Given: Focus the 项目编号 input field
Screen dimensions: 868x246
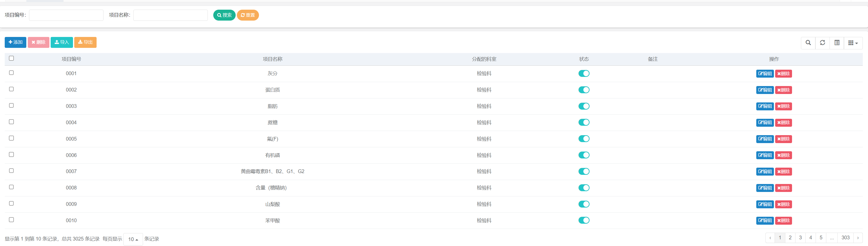Looking at the screenshot, I should click(x=66, y=15).
